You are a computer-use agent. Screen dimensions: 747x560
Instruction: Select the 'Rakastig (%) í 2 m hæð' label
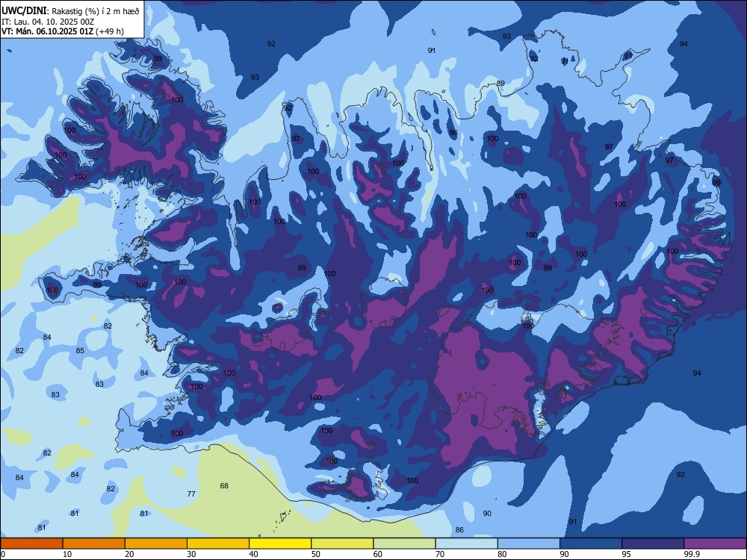tap(96, 11)
